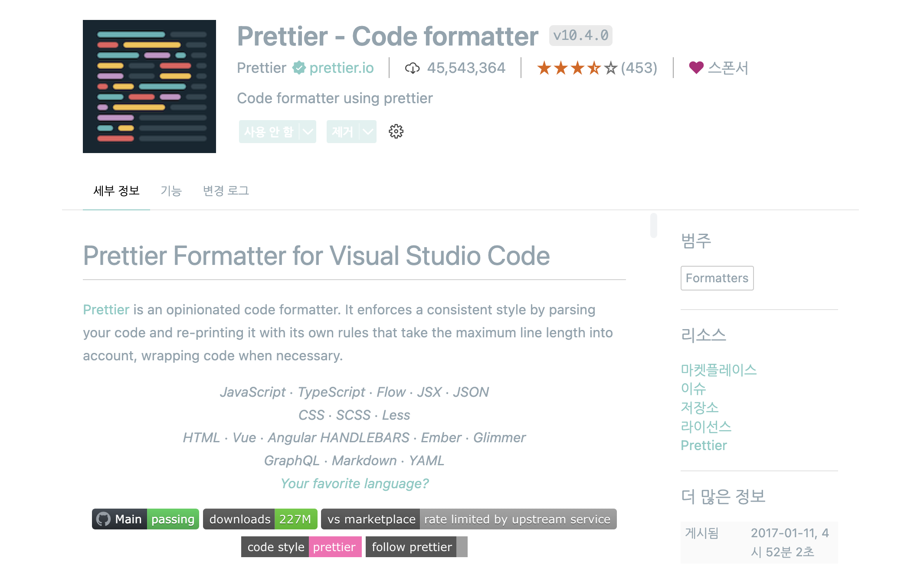The height and width of the screenshot is (568, 924).
Task: Click the sponsor heart icon
Action: [696, 68]
